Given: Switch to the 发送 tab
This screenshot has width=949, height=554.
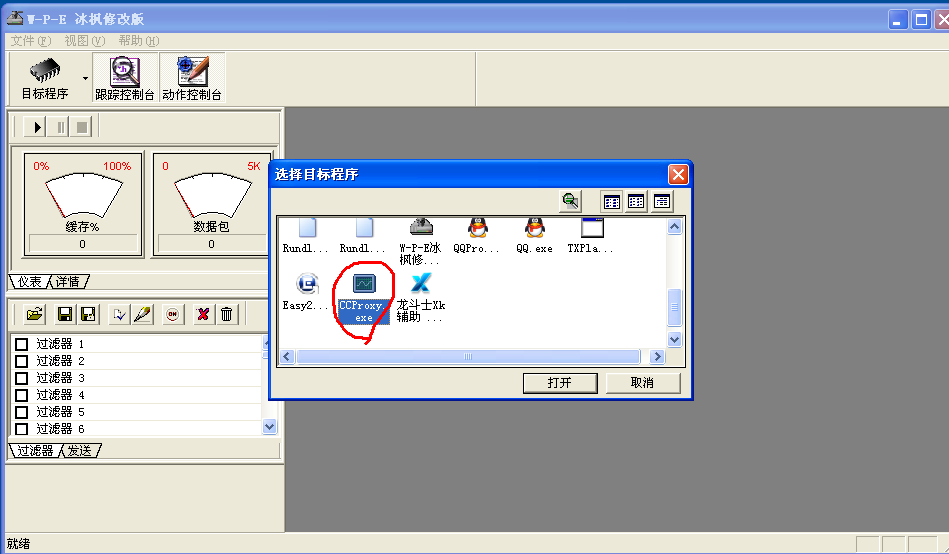Looking at the screenshot, I should 82,451.
